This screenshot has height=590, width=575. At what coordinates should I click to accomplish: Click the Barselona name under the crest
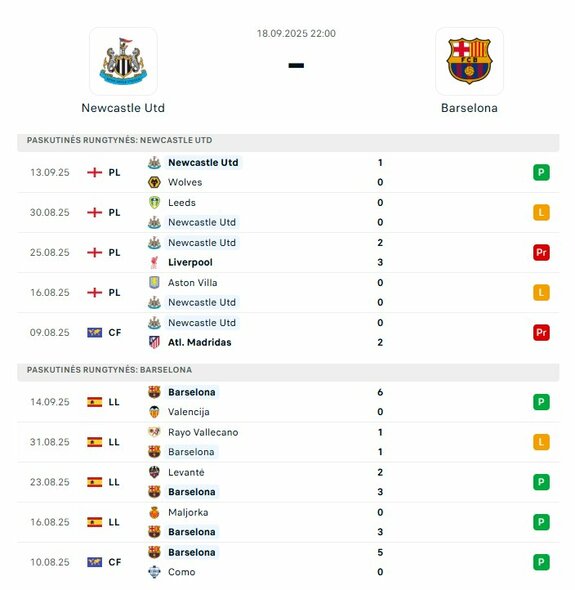coord(469,108)
